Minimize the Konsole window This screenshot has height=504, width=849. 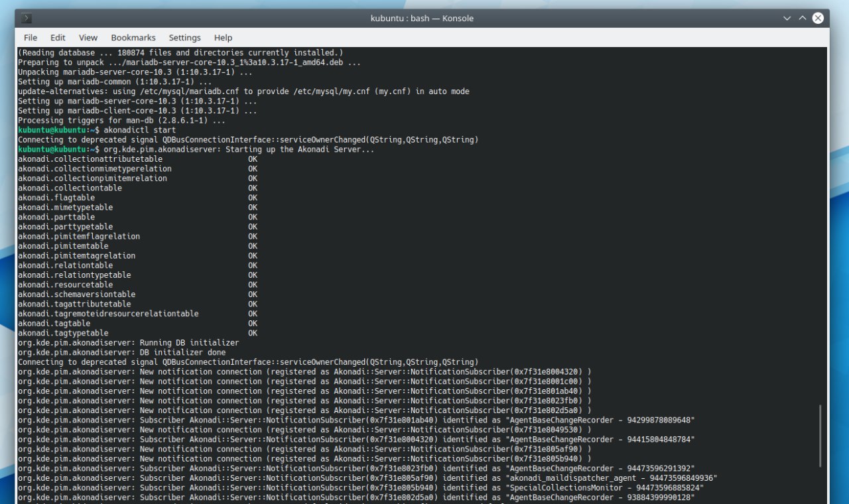point(787,19)
